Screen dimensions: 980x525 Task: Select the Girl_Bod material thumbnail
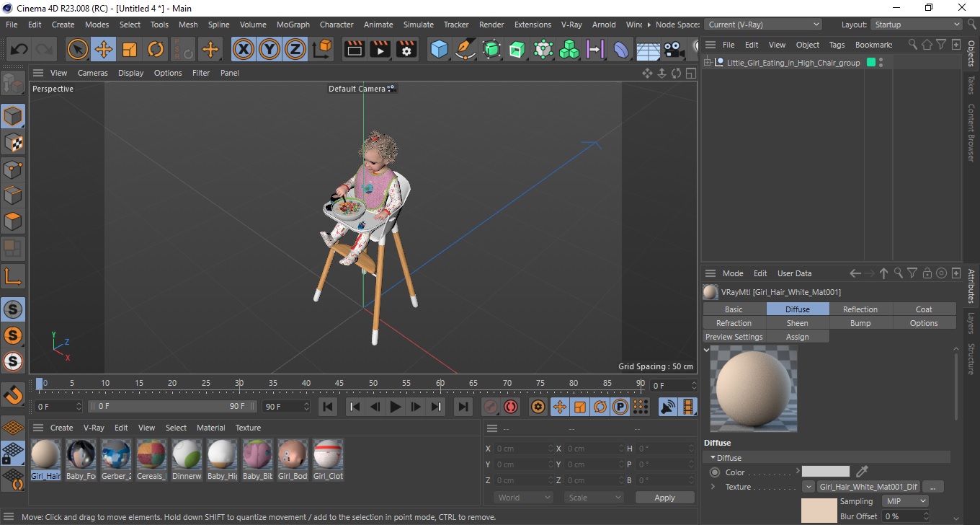coord(293,459)
